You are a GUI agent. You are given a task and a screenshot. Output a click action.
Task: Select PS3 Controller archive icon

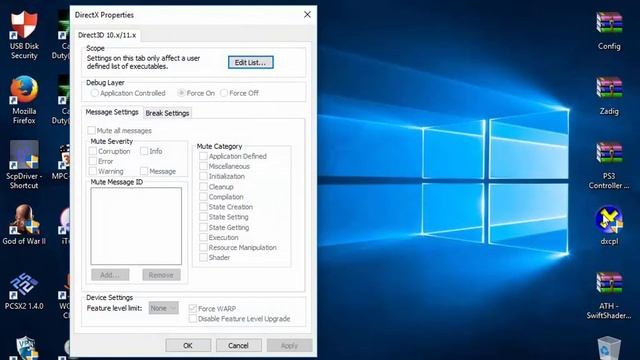click(609, 165)
